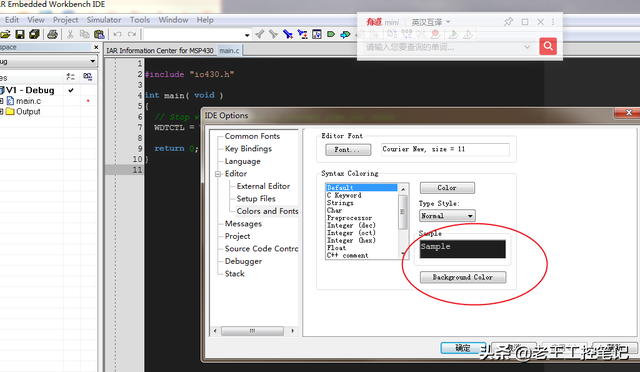Select Preprocessor in syntax coloring list

[349, 218]
